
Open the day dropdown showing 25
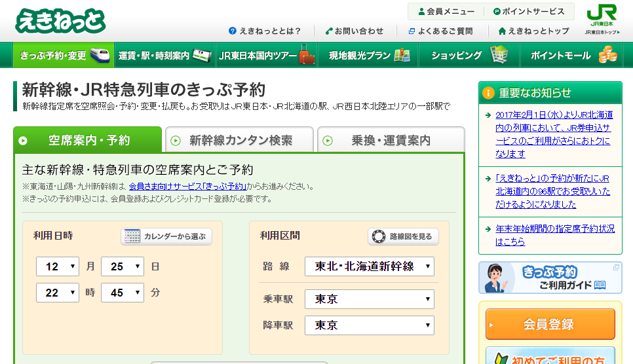123,266
